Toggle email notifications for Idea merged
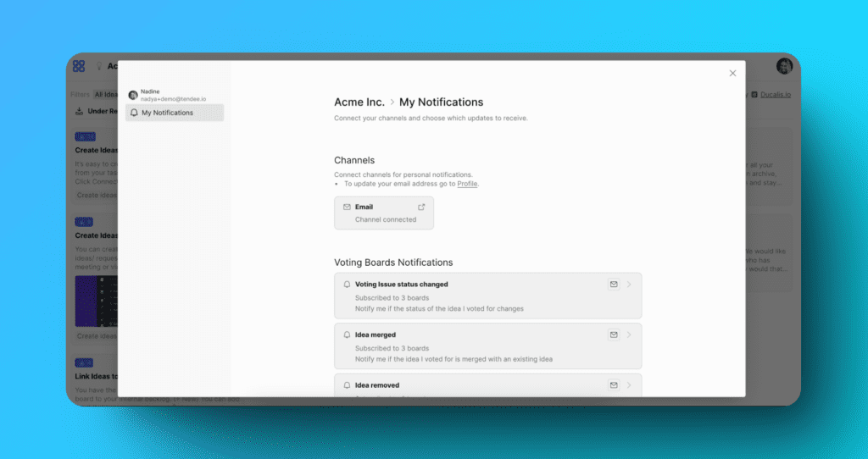868x459 pixels. coord(614,335)
